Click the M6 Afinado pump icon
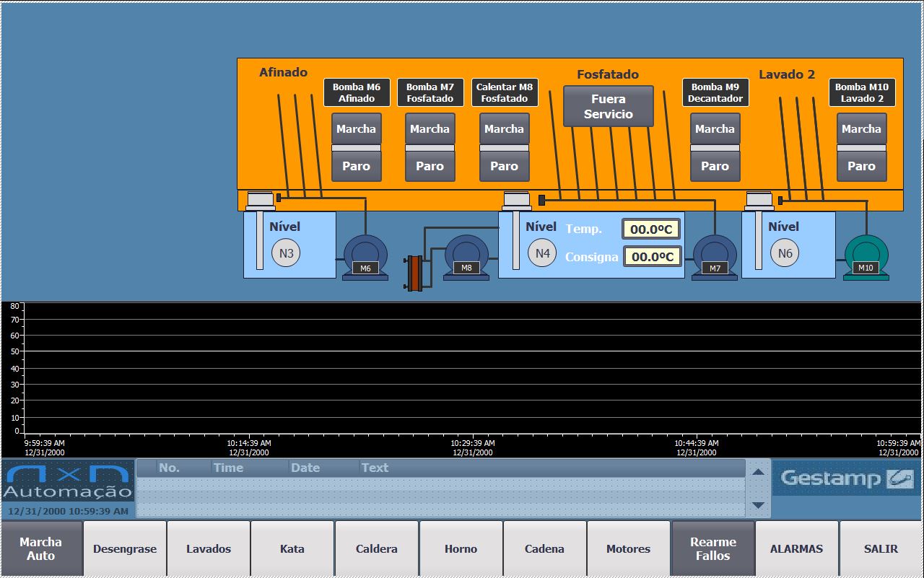This screenshot has height=578, width=924. pyautogui.click(x=365, y=256)
